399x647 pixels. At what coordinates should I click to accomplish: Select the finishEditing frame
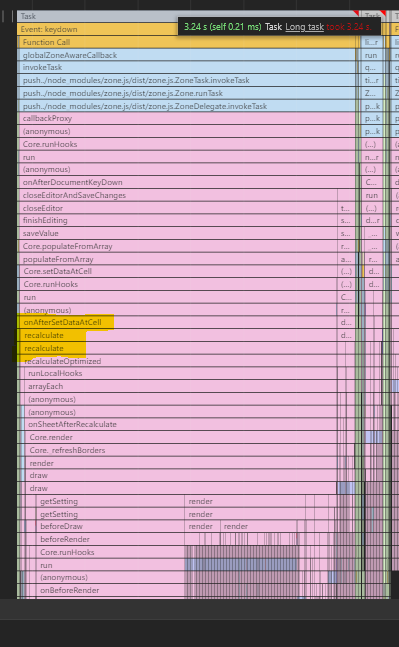[177, 220]
